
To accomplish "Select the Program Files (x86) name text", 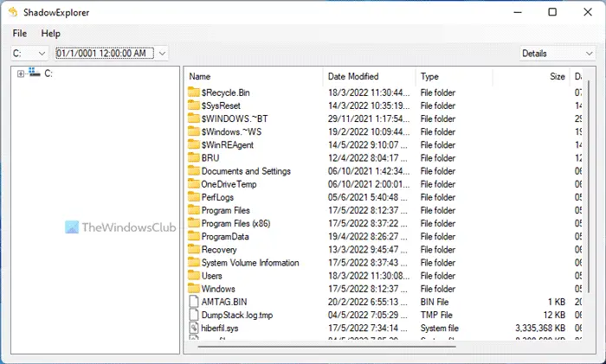I will coord(235,223).
